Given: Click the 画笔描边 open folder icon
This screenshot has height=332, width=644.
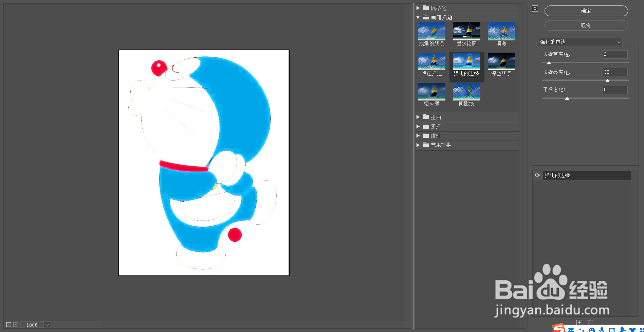Looking at the screenshot, I should click(x=426, y=17).
